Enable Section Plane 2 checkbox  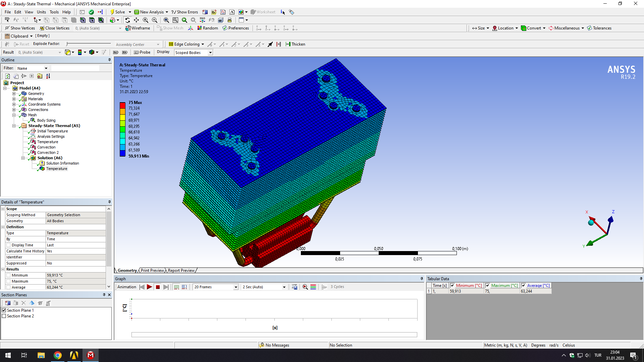pyautogui.click(x=4, y=316)
